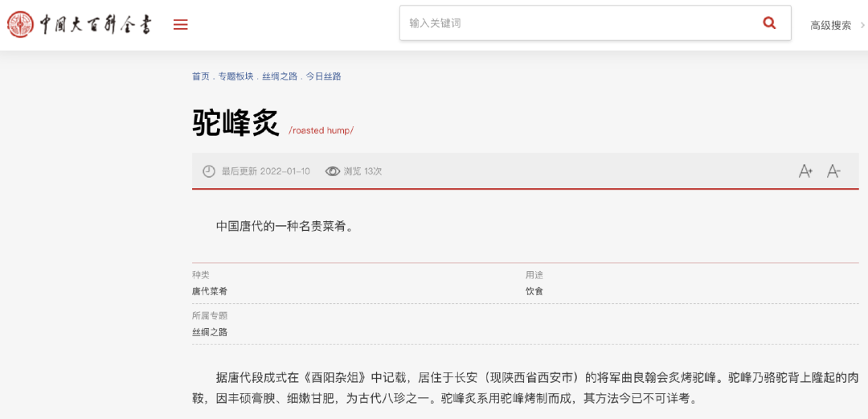Open 高级搜索 advanced search link

[x=831, y=25]
